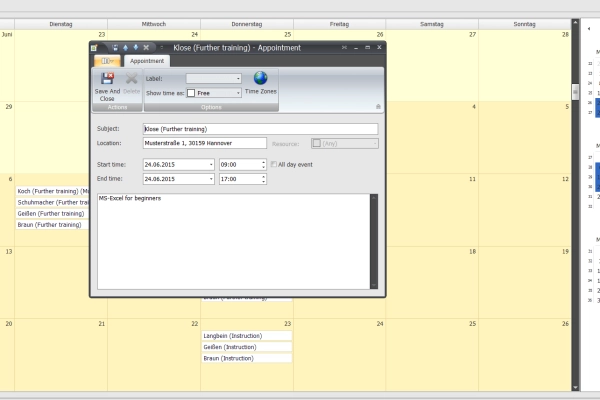Click previous month arrow in date navigator
Viewport: 600px width, 400px height.
[x=589, y=29]
